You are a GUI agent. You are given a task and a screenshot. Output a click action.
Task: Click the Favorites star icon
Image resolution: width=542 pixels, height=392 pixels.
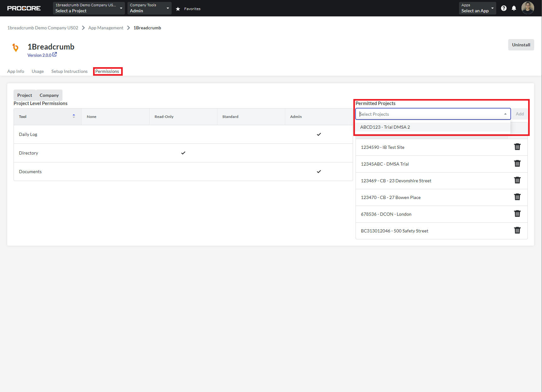point(178,9)
